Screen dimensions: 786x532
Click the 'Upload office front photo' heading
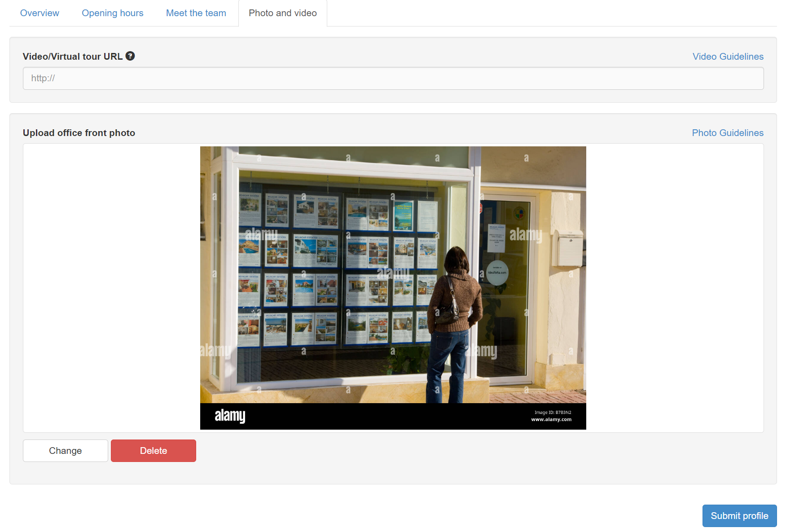click(79, 133)
